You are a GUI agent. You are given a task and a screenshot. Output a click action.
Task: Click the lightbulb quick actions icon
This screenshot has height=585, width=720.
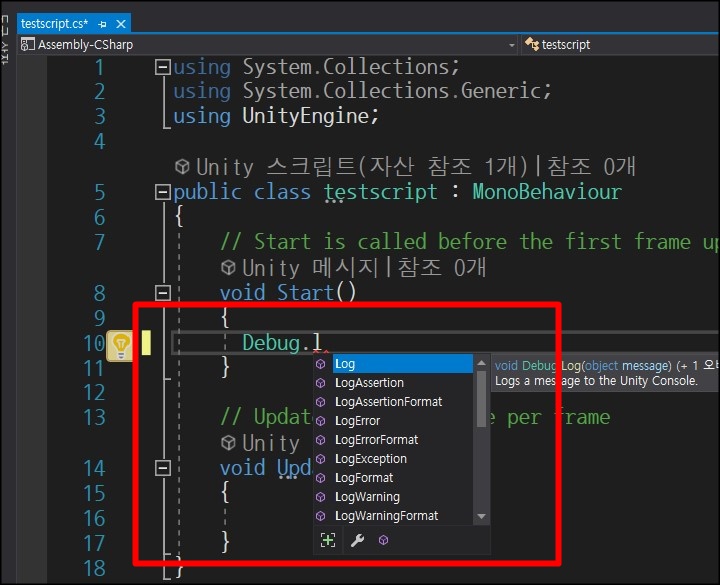120,346
